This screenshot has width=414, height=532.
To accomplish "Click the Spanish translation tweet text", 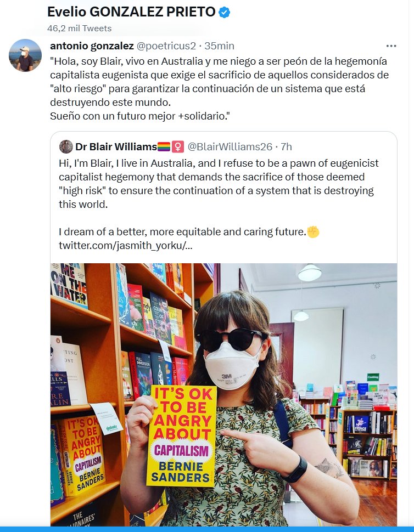I will (x=219, y=88).
